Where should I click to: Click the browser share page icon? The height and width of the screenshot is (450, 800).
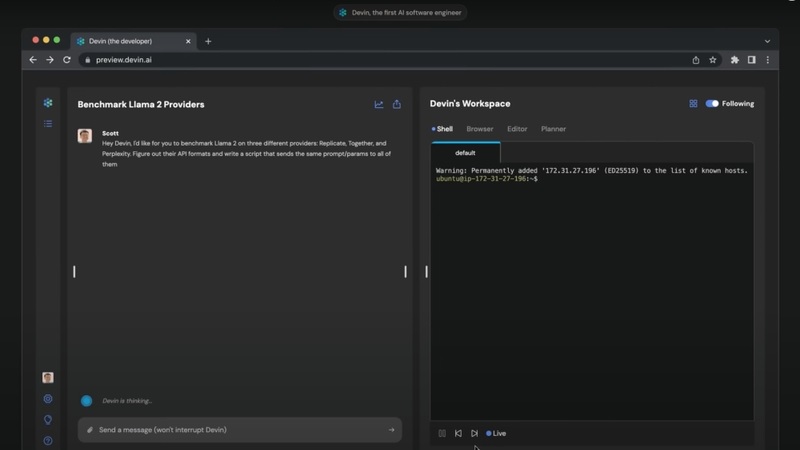click(x=696, y=60)
